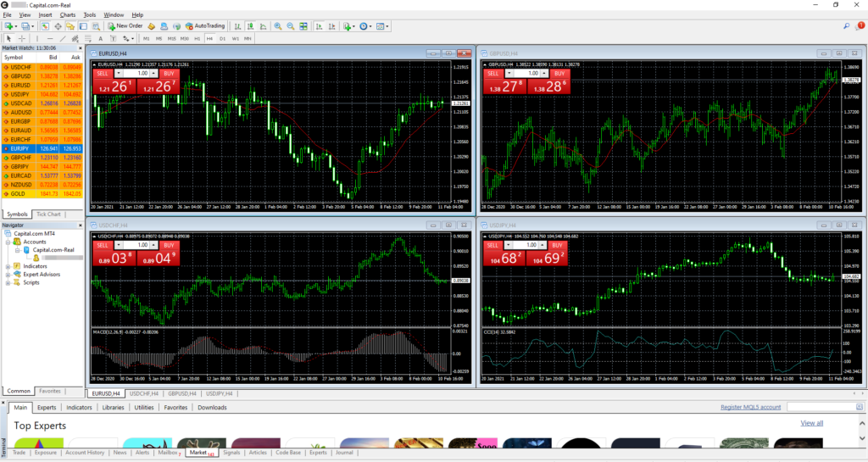
Task: Expand the Expert Advisors tree node
Action: click(8, 275)
